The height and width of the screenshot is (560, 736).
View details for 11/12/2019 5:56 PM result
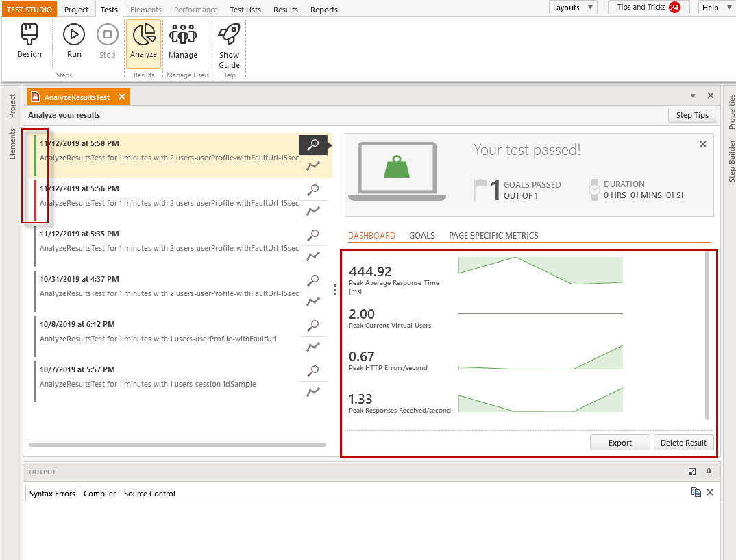(x=313, y=190)
